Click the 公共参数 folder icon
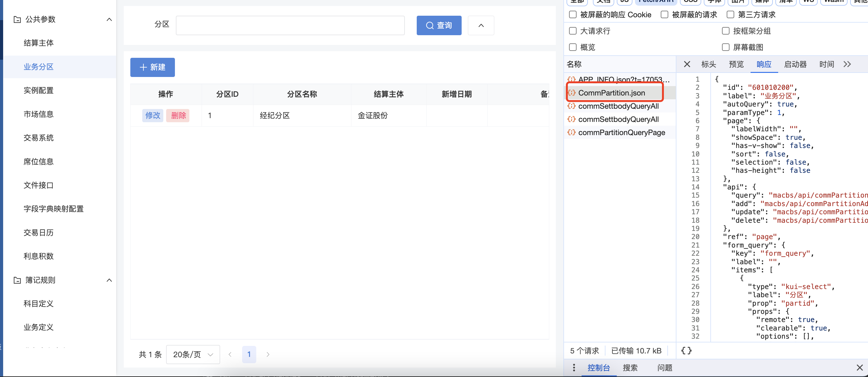868x377 pixels. point(17,19)
